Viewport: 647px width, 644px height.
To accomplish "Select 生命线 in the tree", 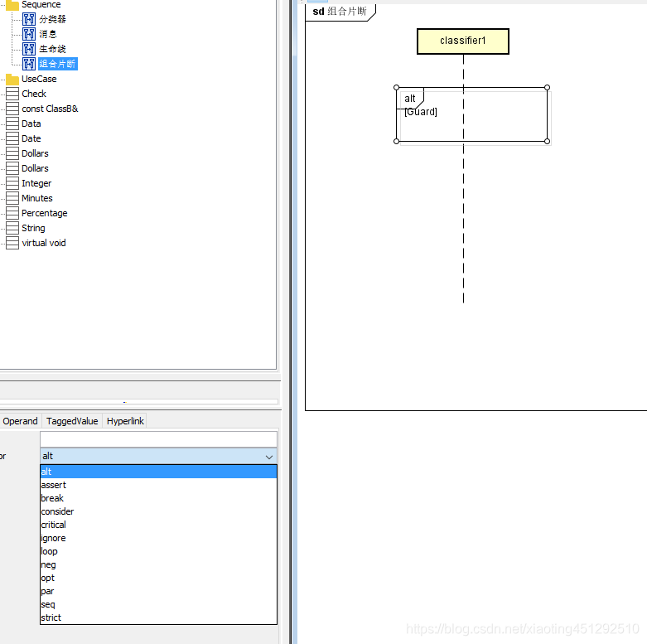I will tap(52, 49).
